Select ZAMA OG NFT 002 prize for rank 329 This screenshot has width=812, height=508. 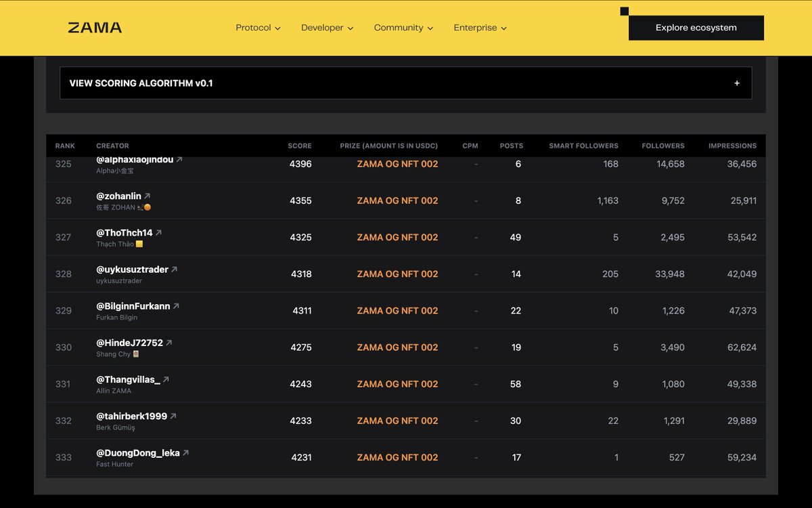click(x=397, y=310)
